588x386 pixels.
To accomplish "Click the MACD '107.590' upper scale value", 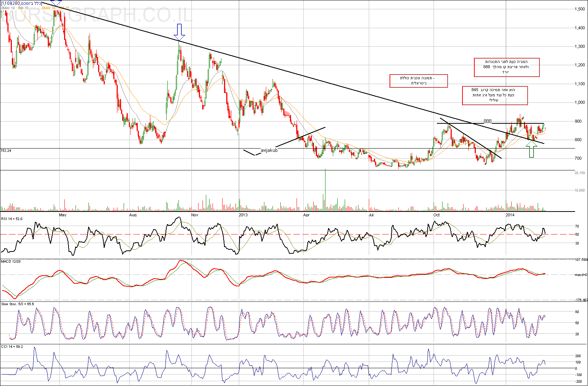I will [581, 260].
